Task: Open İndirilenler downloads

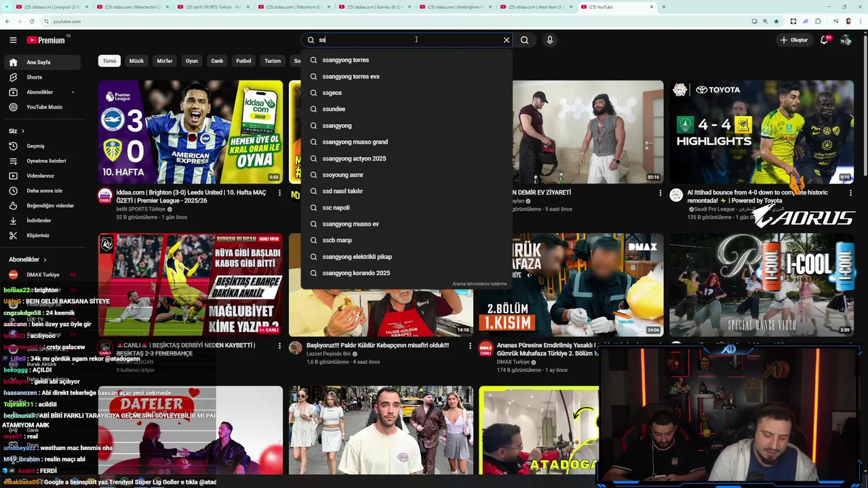Action: pyautogui.click(x=42, y=220)
